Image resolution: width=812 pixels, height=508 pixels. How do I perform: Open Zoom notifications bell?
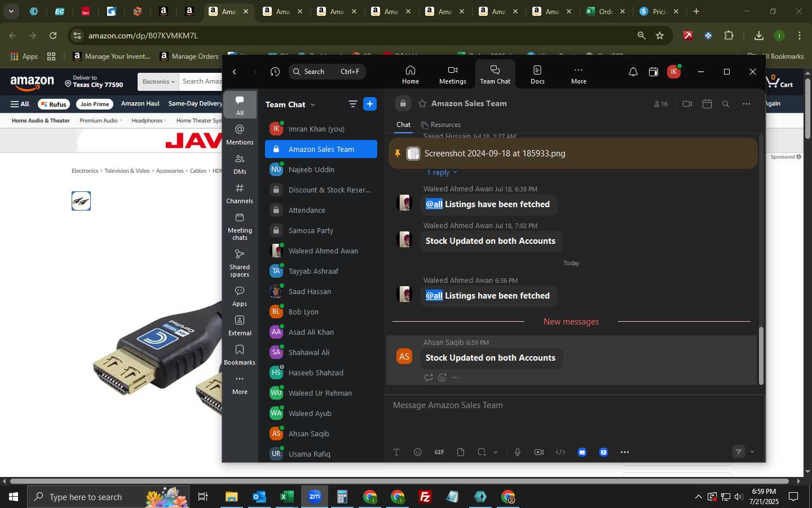point(633,72)
